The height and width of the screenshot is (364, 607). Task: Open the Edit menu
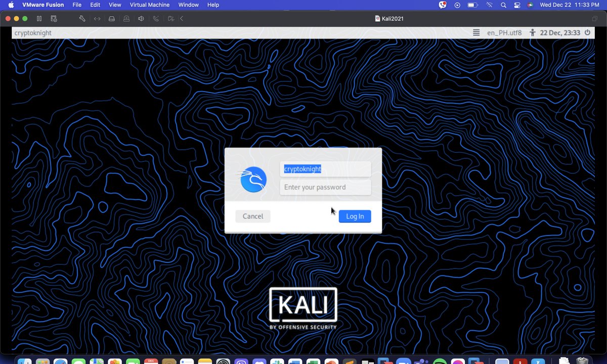[95, 5]
